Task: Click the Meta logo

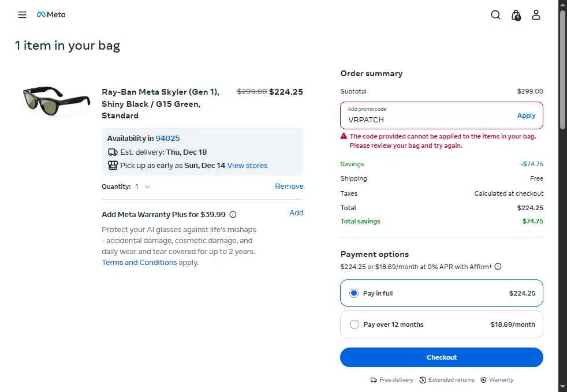Action: pyautogui.click(x=51, y=15)
